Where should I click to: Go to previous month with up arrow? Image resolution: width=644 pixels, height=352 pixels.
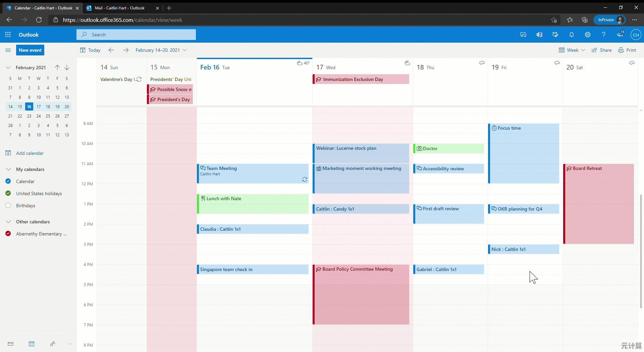[x=57, y=68]
